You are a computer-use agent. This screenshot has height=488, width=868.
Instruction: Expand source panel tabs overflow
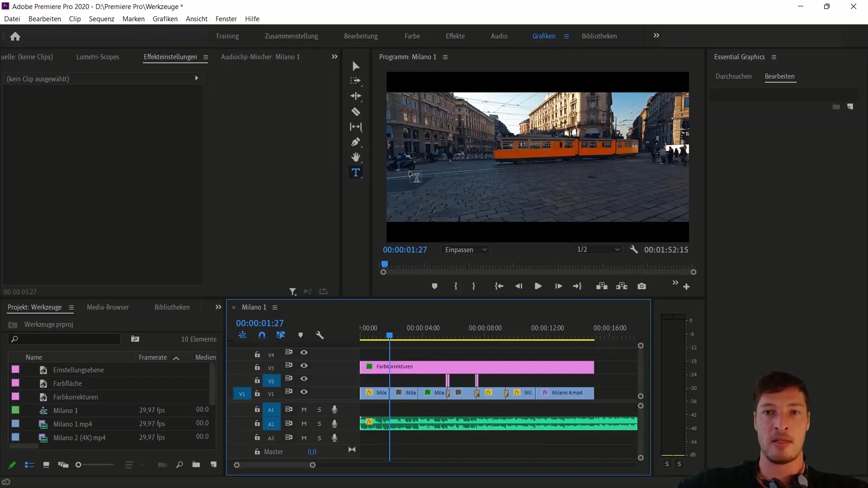[335, 57]
